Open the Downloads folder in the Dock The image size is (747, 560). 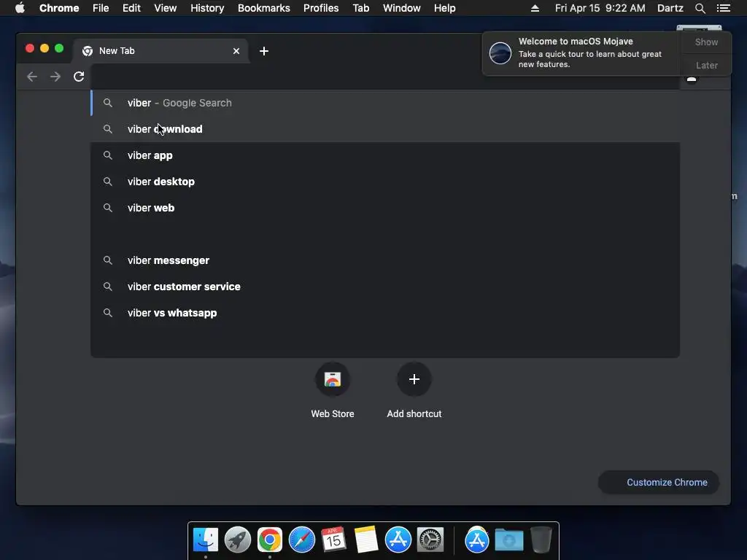(x=508, y=540)
